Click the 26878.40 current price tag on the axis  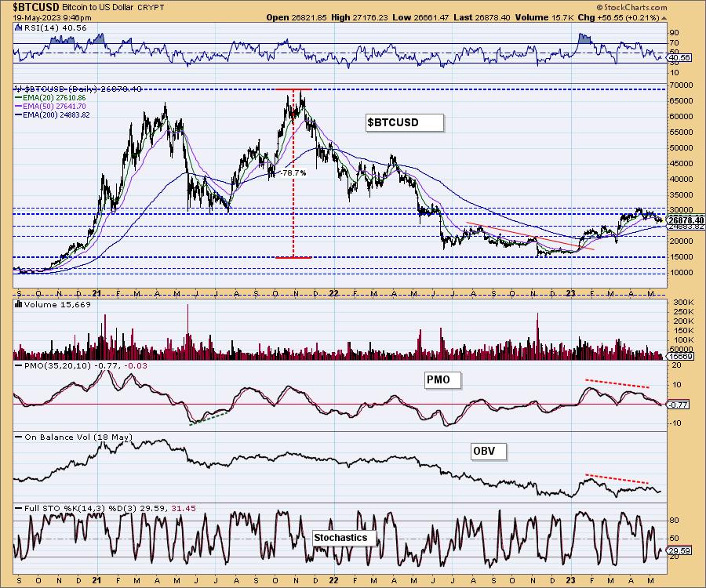(x=686, y=220)
